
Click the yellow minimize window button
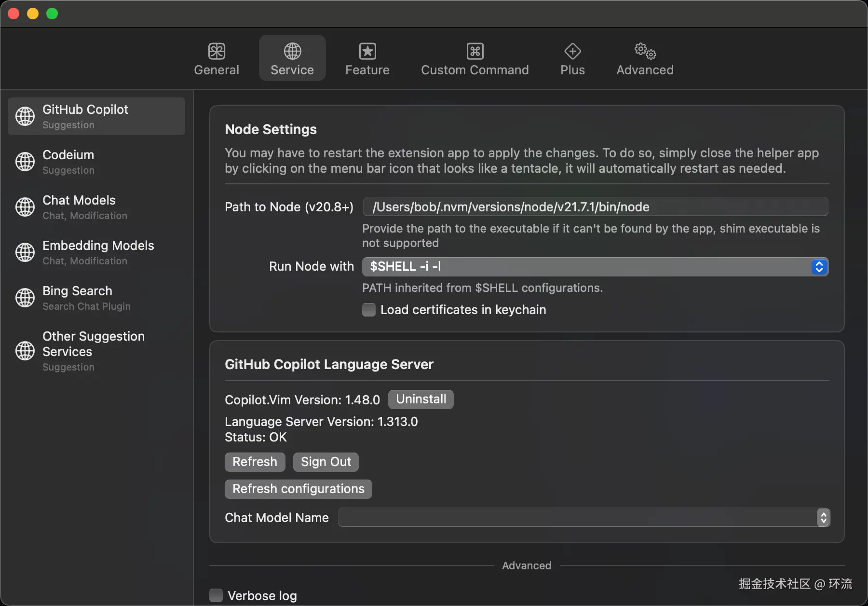(x=33, y=14)
